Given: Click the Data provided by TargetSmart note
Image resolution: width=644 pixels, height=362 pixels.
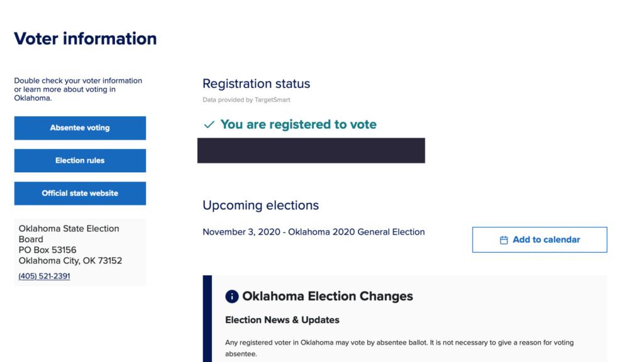Looking at the screenshot, I should tap(247, 100).
